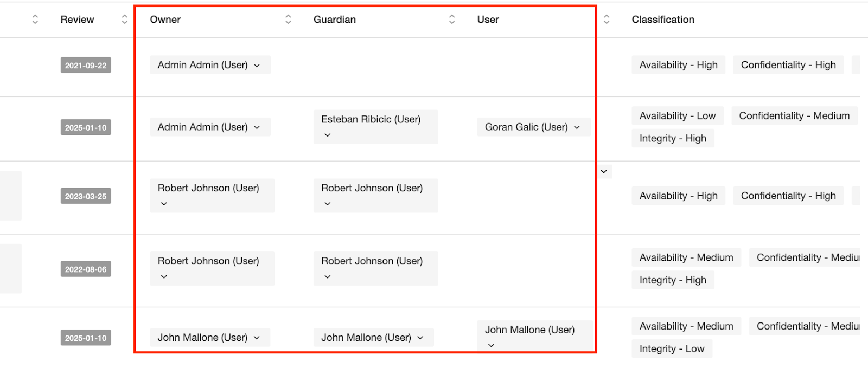Image resolution: width=868 pixels, height=368 pixels.
Task: Sort by the Owner column arrows
Action: (288, 20)
